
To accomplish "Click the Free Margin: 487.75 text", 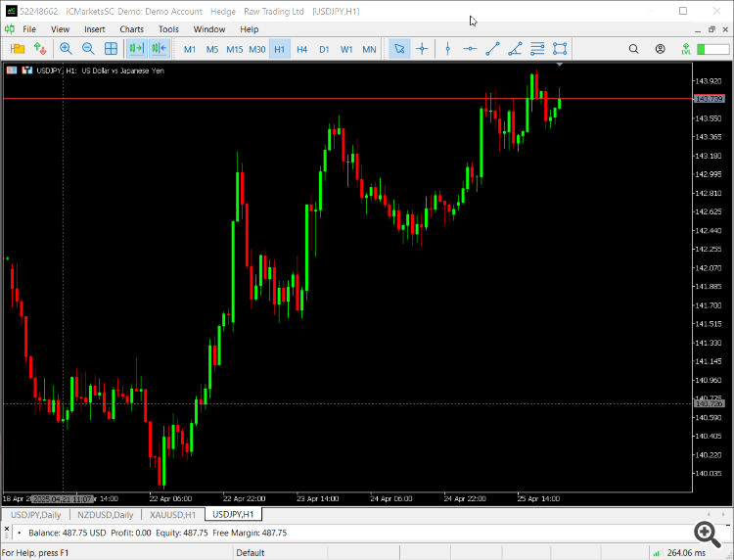I will coord(250,533).
